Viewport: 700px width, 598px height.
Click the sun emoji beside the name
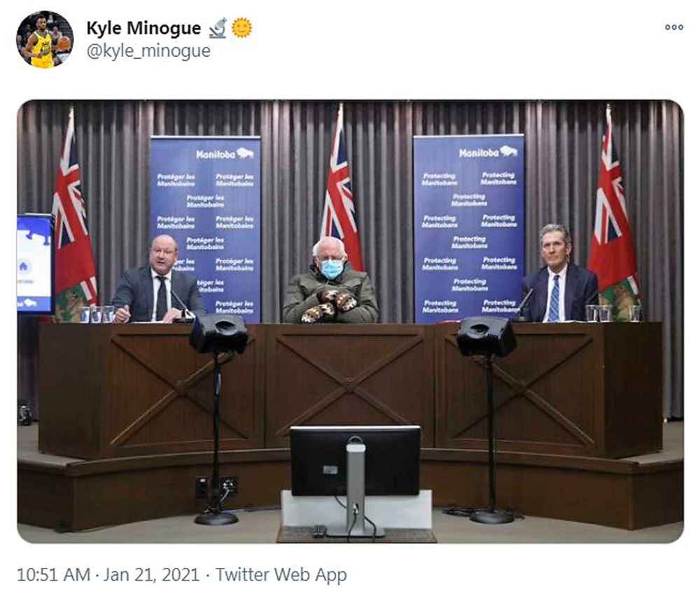241,28
